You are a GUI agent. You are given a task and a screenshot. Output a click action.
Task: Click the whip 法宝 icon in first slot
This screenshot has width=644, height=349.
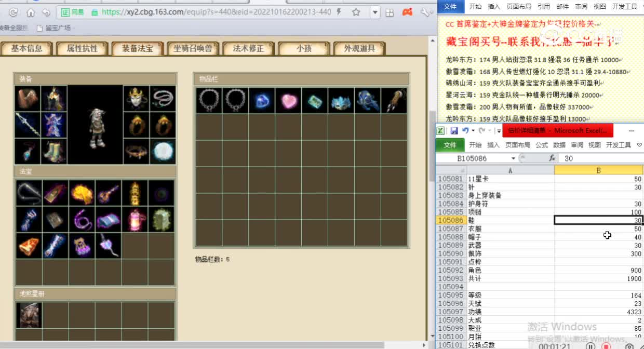pos(29,193)
